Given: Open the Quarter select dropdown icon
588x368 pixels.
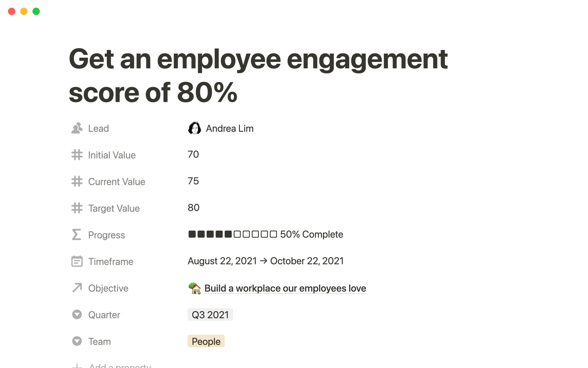Looking at the screenshot, I should (x=77, y=315).
